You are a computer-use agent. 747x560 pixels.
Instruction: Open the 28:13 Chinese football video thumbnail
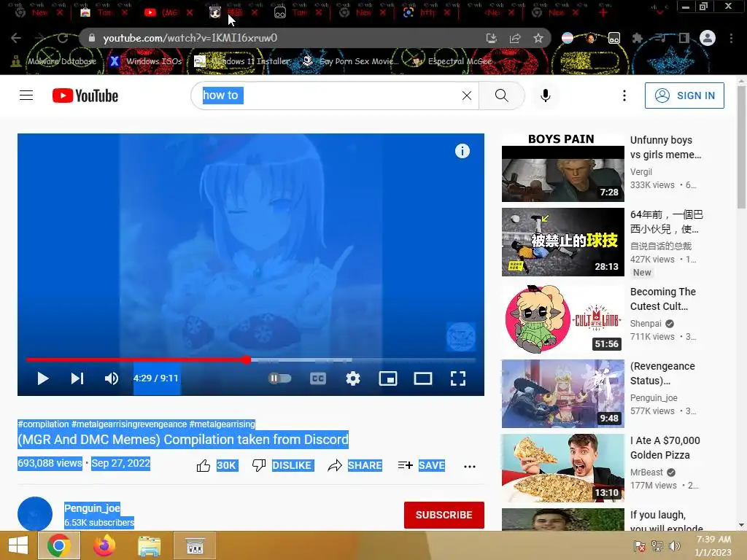coord(562,242)
